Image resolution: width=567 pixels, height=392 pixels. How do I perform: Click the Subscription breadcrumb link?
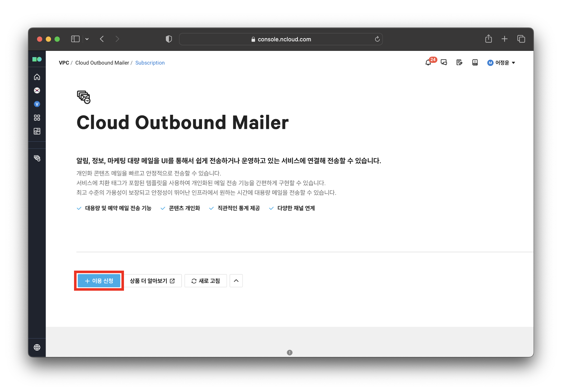150,63
